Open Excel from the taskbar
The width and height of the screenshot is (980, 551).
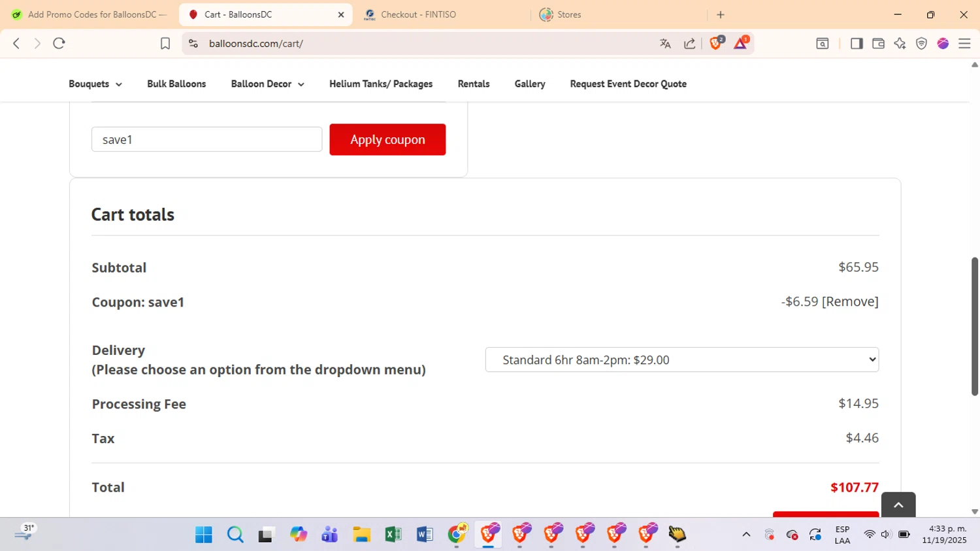coord(393,535)
